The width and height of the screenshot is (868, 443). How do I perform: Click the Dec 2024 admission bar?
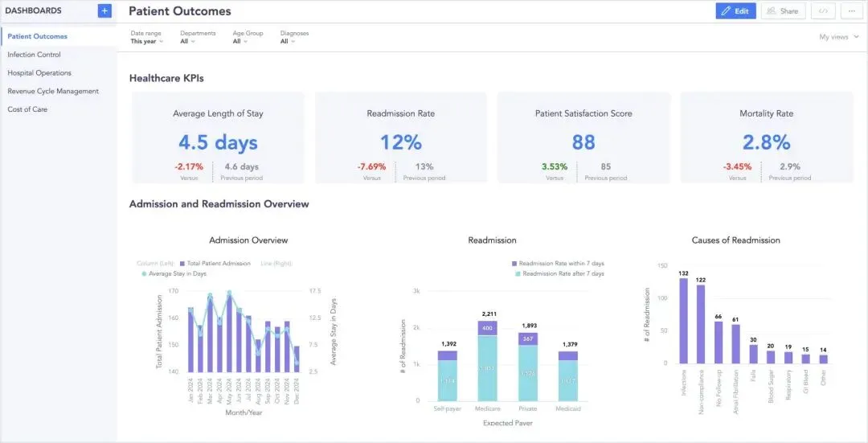[x=297, y=359]
